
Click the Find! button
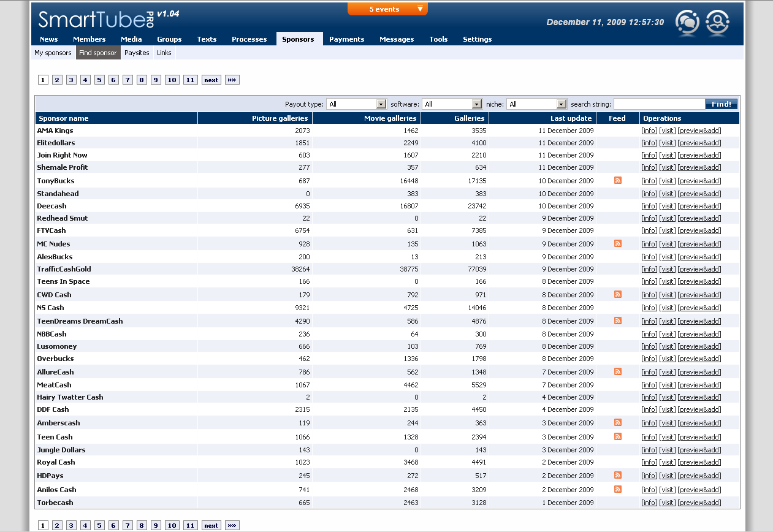[722, 104]
